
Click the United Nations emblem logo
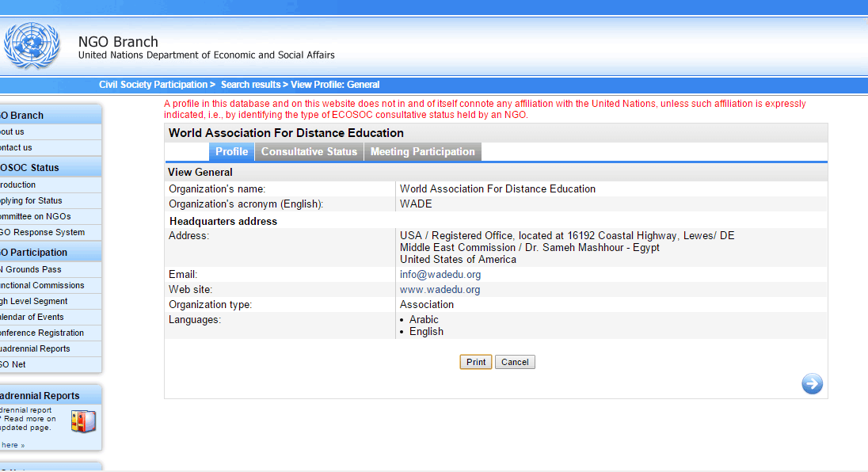(x=32, y=46)
